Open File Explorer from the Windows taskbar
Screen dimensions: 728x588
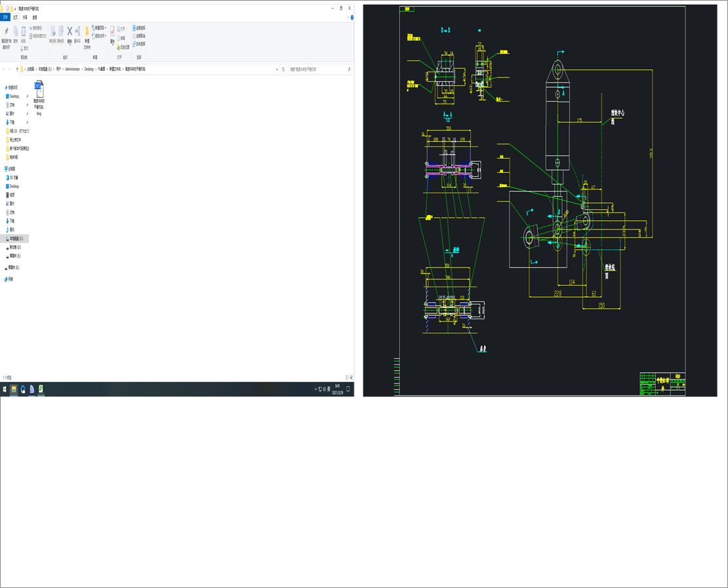coord(14,389)
